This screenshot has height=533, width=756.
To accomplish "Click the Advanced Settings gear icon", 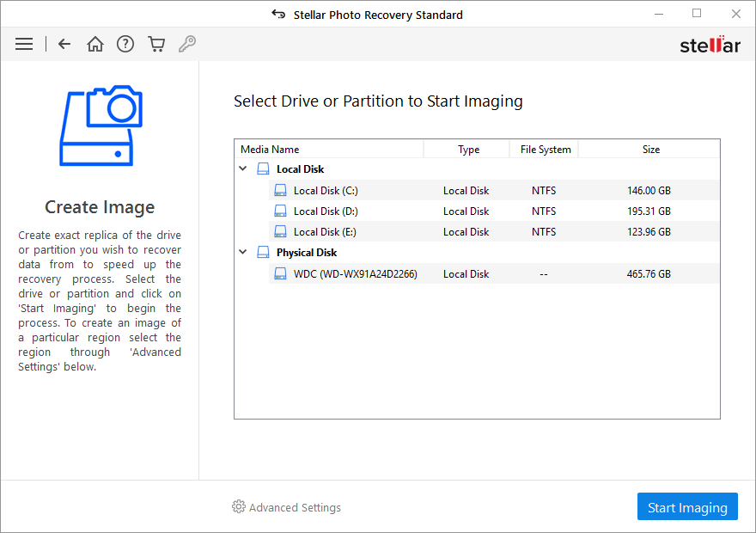I will [239, 507].
